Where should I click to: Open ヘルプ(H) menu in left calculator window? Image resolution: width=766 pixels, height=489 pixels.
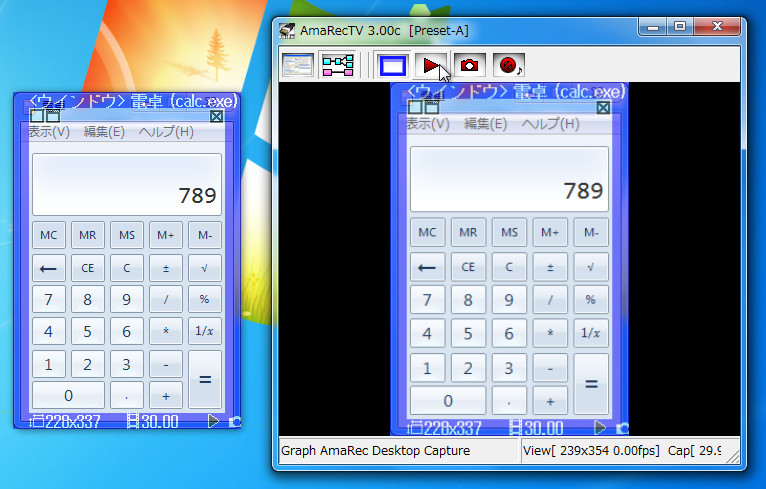point(166,131)
